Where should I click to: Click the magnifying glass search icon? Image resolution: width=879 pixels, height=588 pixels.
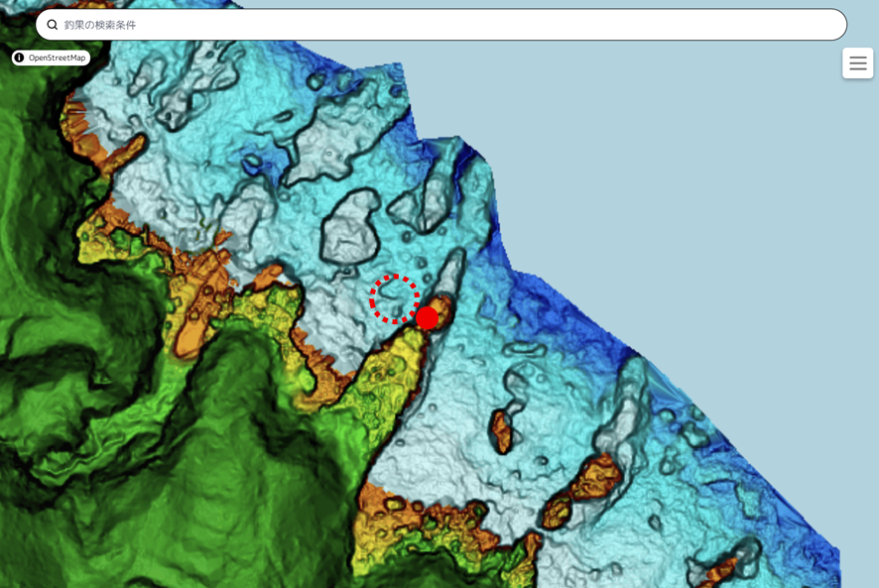point(53,25)
